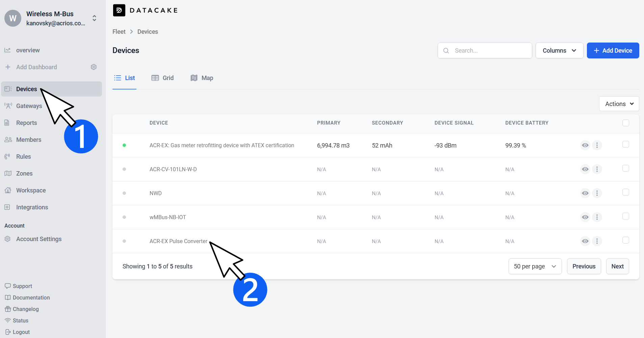Viewport: 644px width, 338px height.
Task: Click the Logout arrow icon
Action: pyautogui.click(x=8, y=332)
